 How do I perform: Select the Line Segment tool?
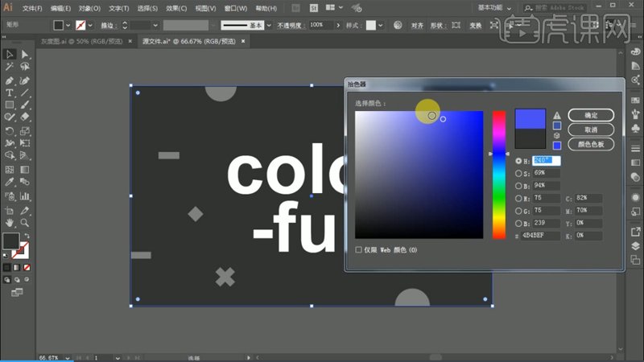click(x=25, y=93)
